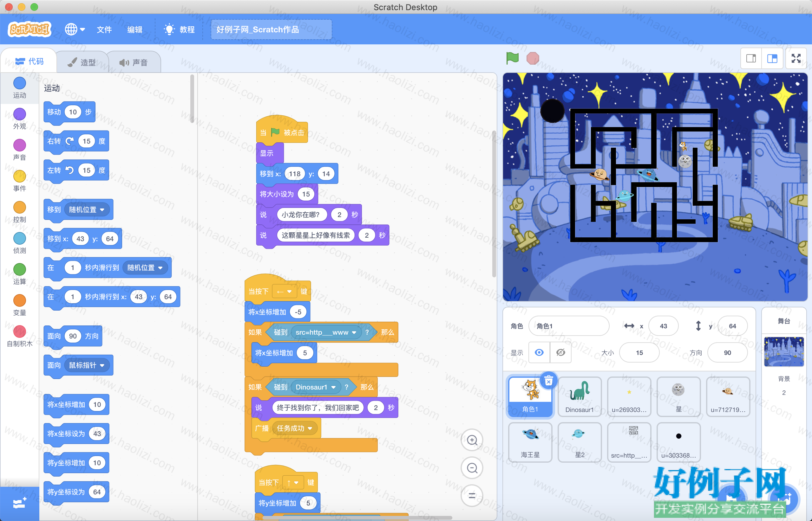
Task: Select the 变量 orange category circle
Action: tap(19, 300)
